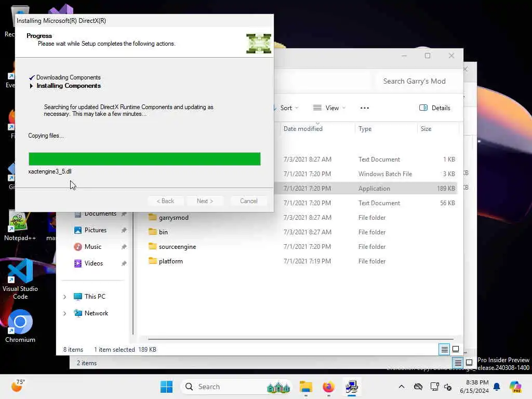
Task: Switch to large thumbnails view in Garry's Mod window
Action: pos(456,349)
